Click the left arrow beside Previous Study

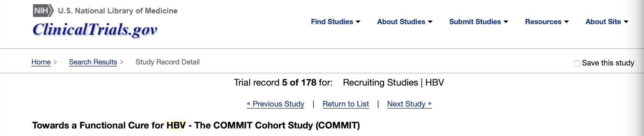(248, 103)
